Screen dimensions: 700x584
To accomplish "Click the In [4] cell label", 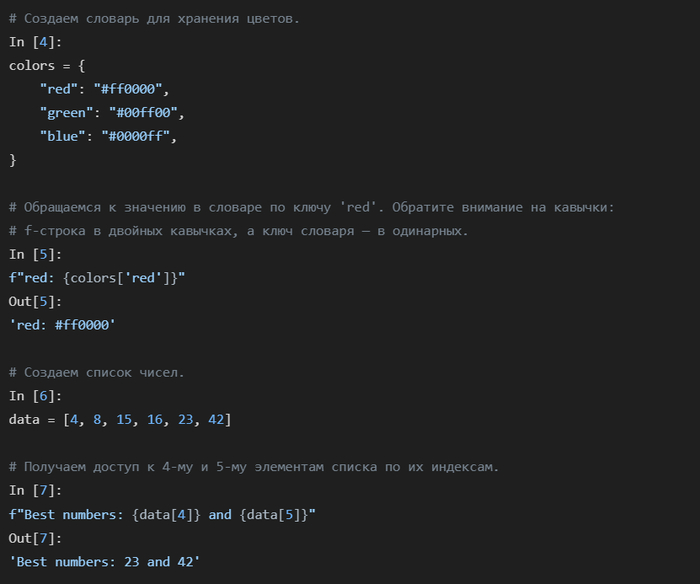I will click(x=30, y=42).
